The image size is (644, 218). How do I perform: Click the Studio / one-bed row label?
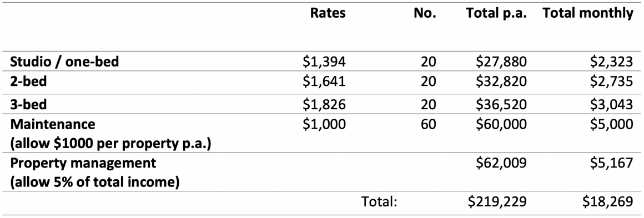64,62
